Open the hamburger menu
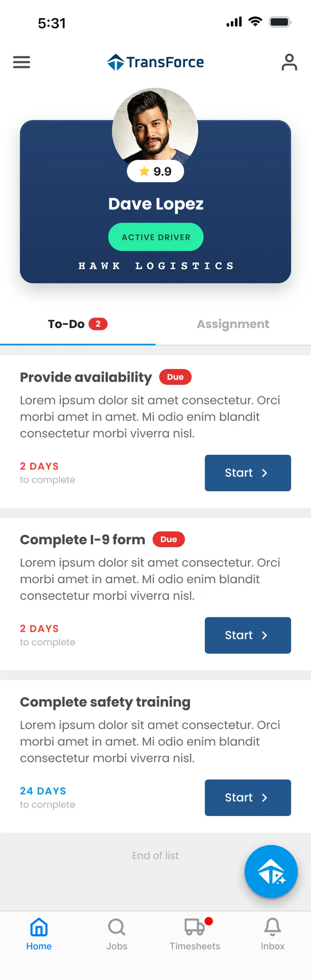Image resolution: width=311 pixels, height=980 pixels. pyautogui.click(x=21, y=62)
